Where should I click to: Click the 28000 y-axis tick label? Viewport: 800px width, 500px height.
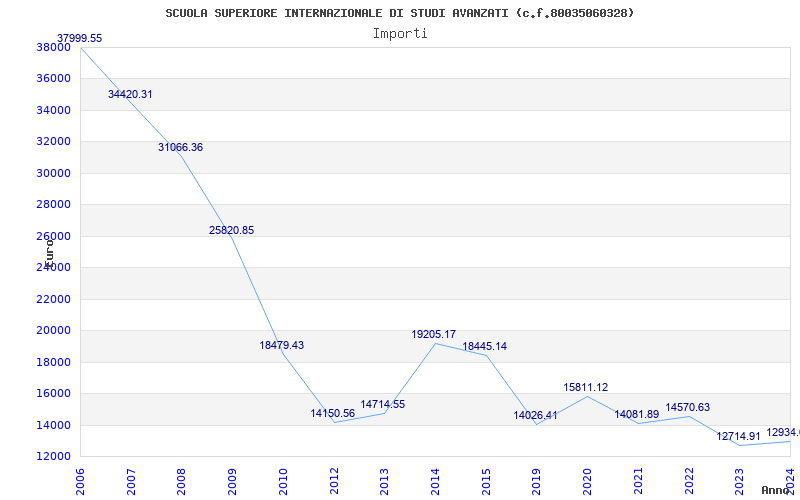(x=53, y=205)
